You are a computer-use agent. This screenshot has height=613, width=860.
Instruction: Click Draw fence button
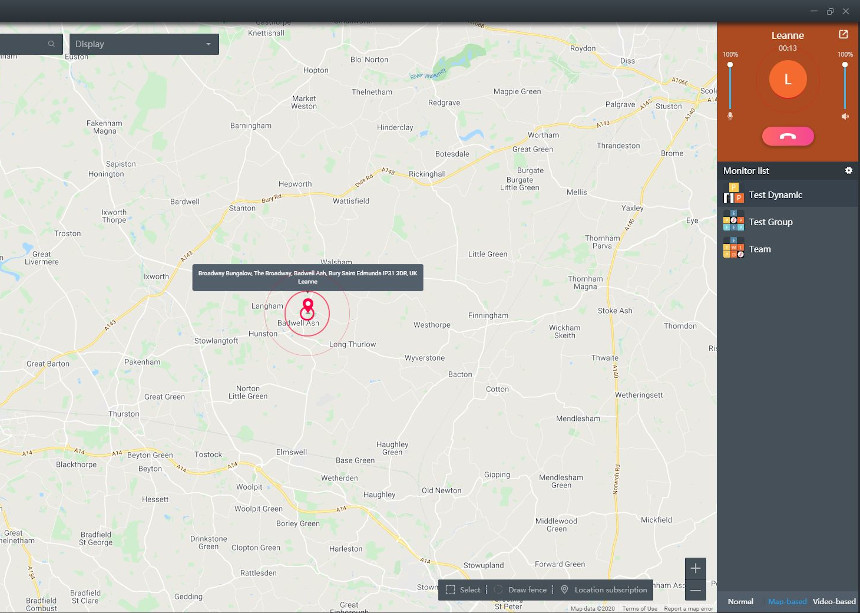click(520, 590)
